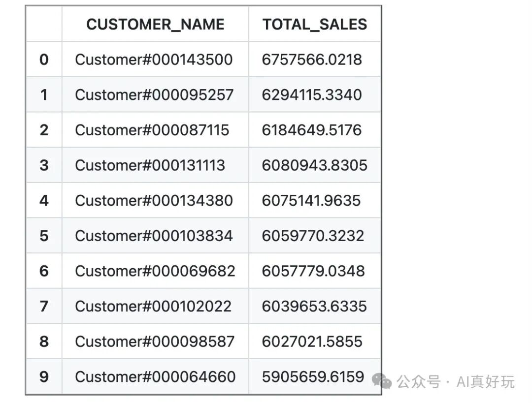The width and height of the screenshot is (532, 403).
Task: Click the AI真好玩 watermark text
Action: [485, 381]
